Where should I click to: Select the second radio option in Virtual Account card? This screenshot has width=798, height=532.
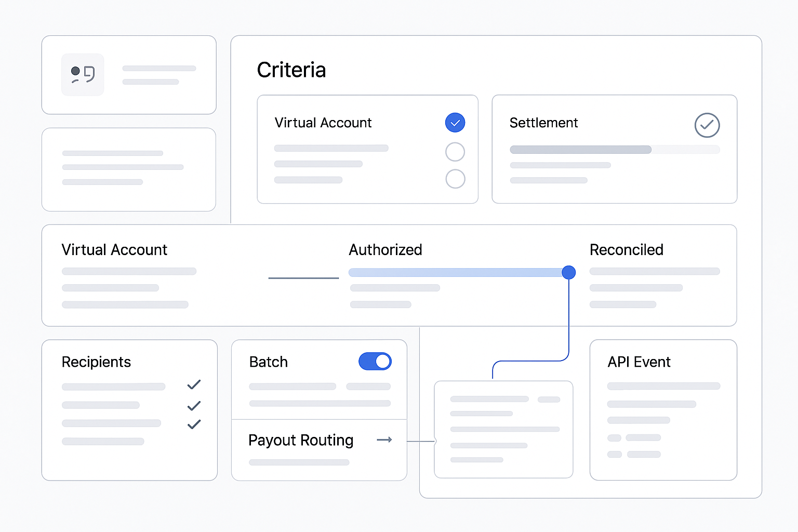(455, 152)
